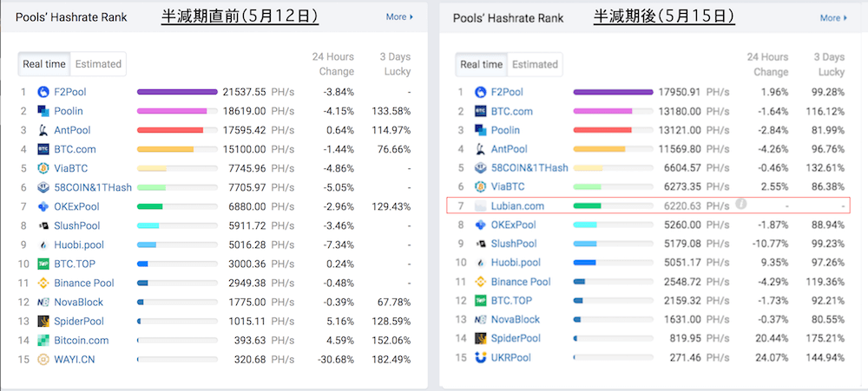Click Poolin logo icon in May 12 panel
The height and width of the screenshot is (391, 868).
[x=43, y=111]
